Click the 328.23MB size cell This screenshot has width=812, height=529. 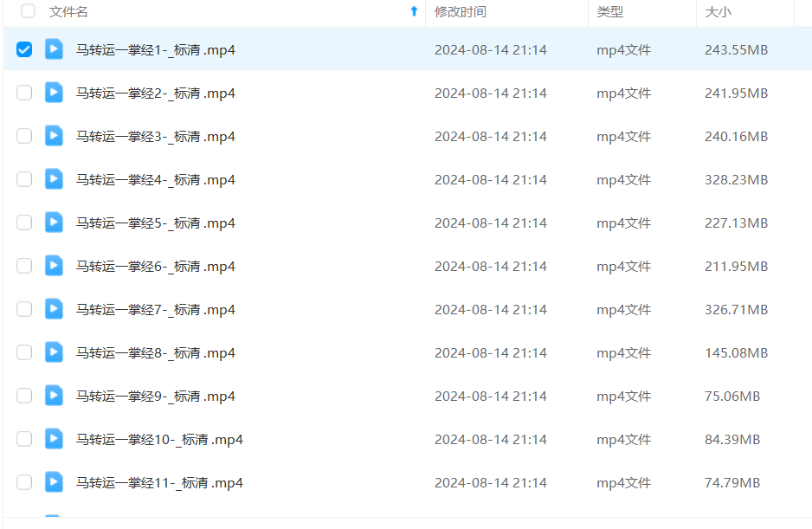(x=736, y=179)
